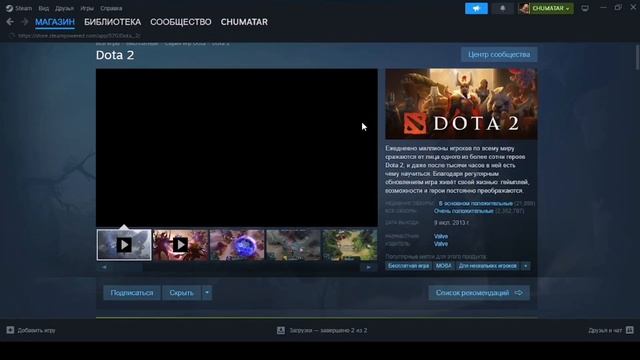Click the downloads icon in bottom bar

point(281,330)
